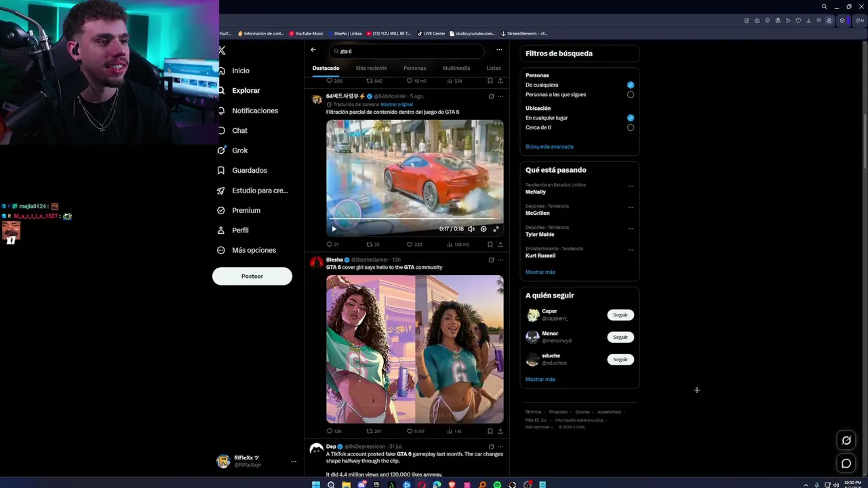
Task: Open the floating Grok button
Action: click(x=846, y=441)
